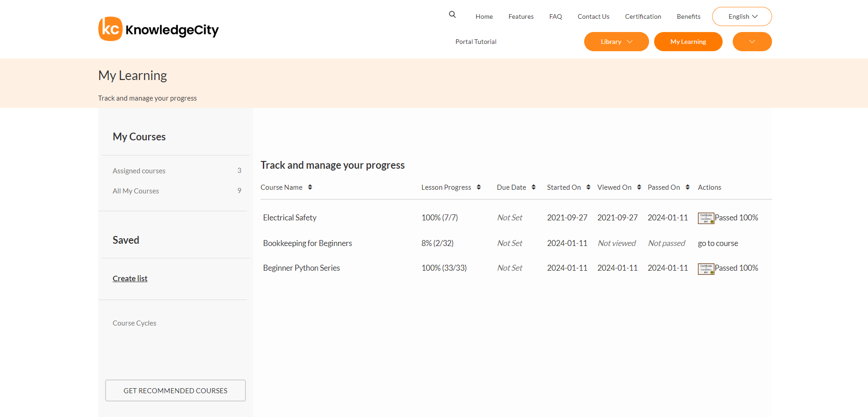
Task: Open the Portal Tutorial page
Action: point(475,41)
